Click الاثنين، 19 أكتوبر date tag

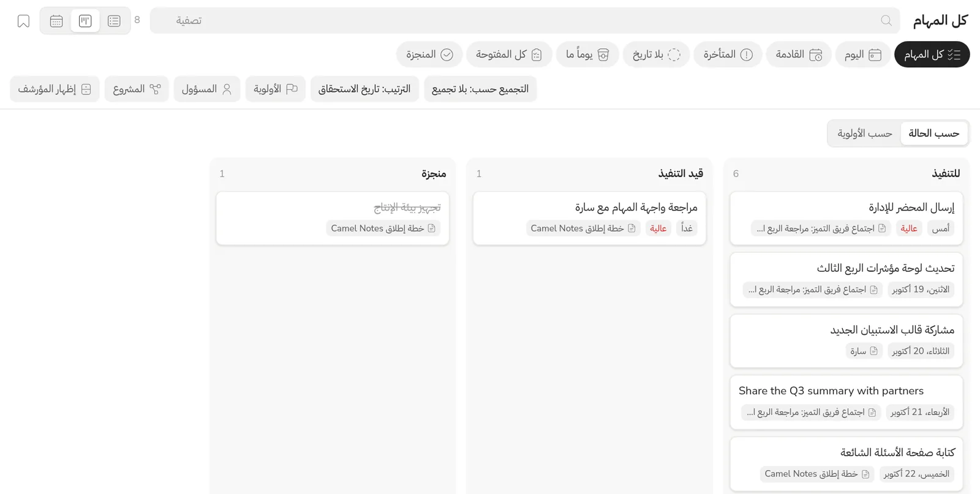pyautogui.click(x=921, y=290)
